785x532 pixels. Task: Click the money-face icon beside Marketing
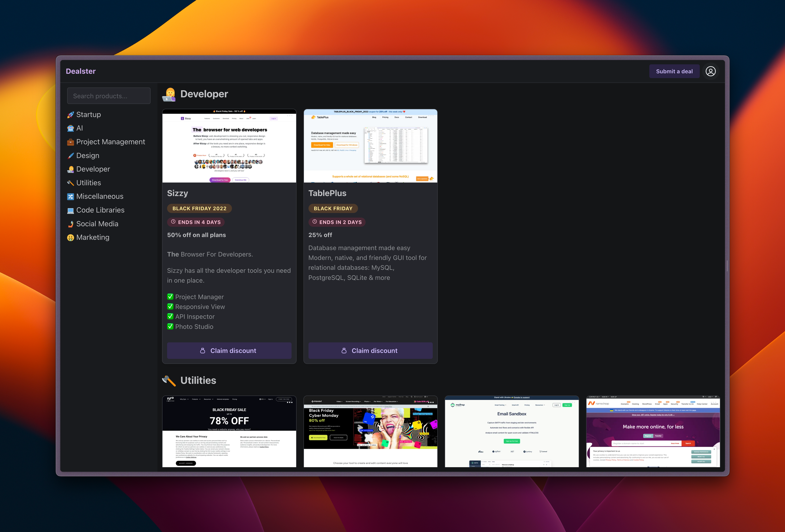[x=70, y=238]
